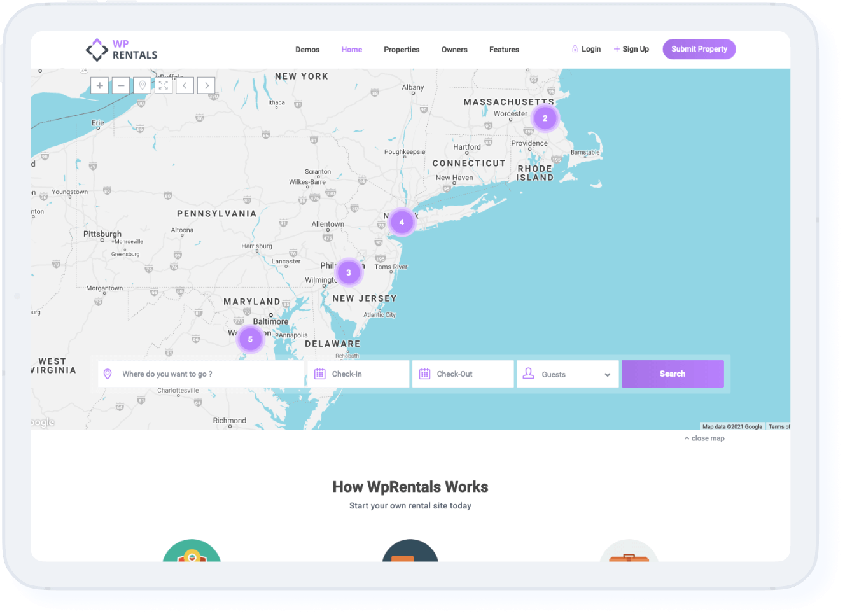This screenshot has height=616, width=845.
Task: Zoom in on the map
Action: point(100,85)
